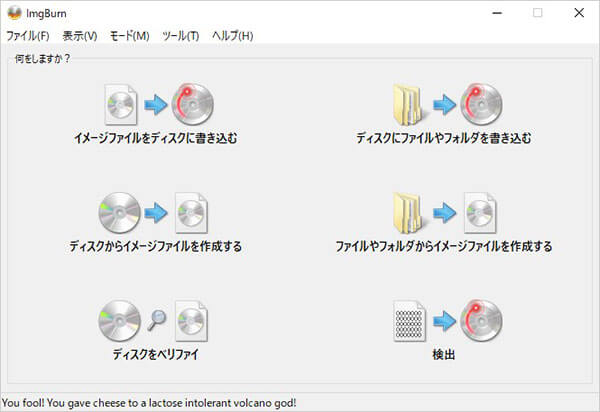This screenshot has width=600, height=412.
Task: Click the folder-to-image file creation icon
Action: [x=445, y=213]
